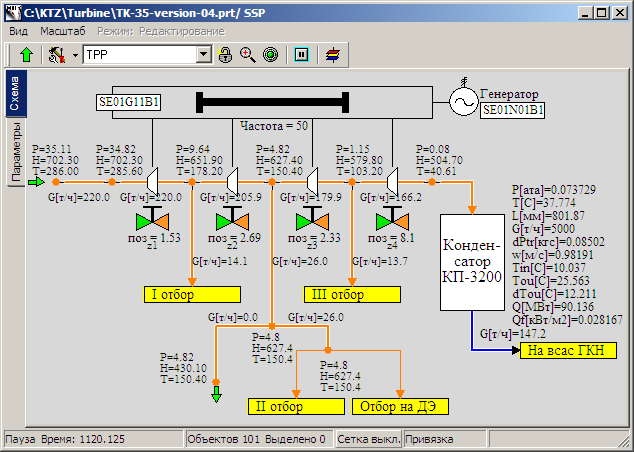Open the Вид menu
This screenshot has height=452, width=634.
[x=19, y=31]
